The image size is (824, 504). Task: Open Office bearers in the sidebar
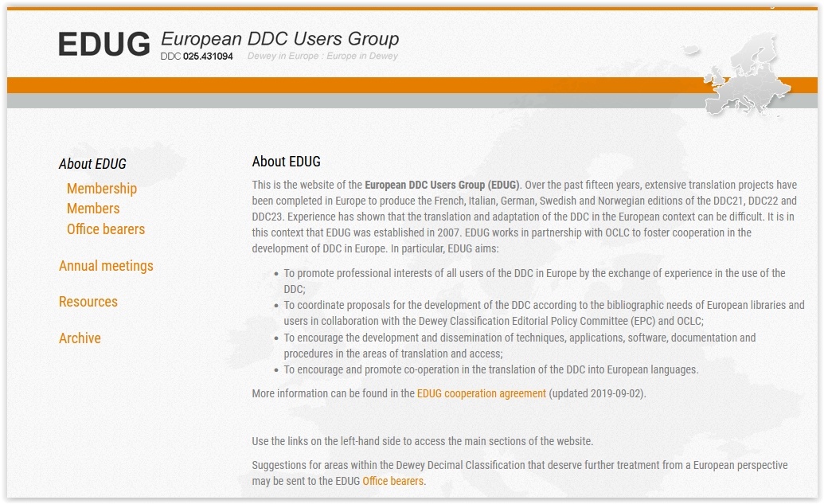(x=106, y=229)
